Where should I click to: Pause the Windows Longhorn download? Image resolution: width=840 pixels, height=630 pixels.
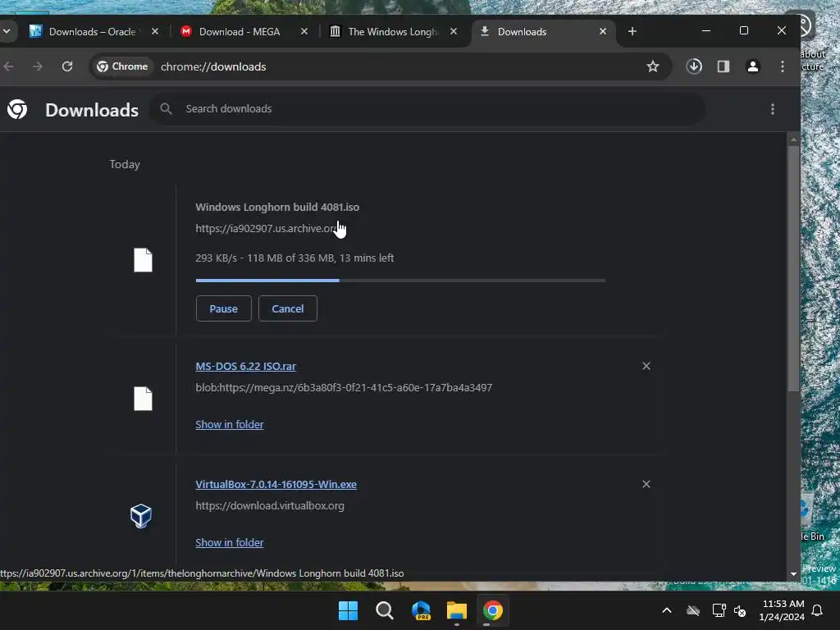(x=223, y=308)
